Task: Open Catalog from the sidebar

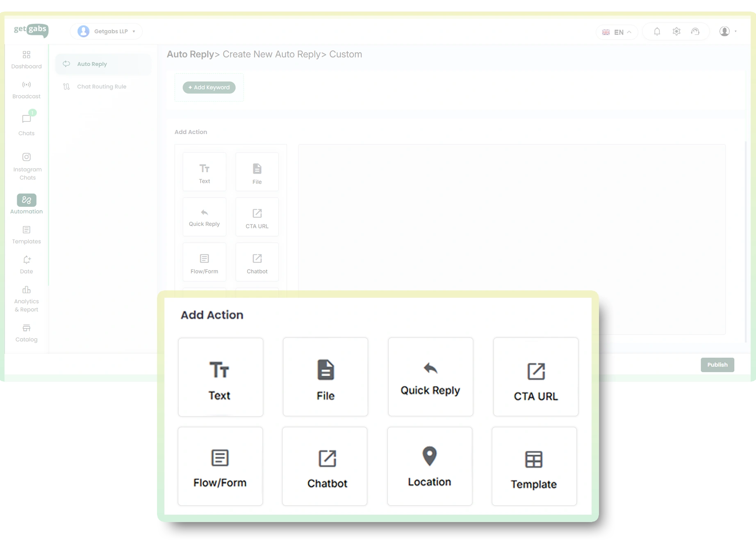Action: pos(26,333)
